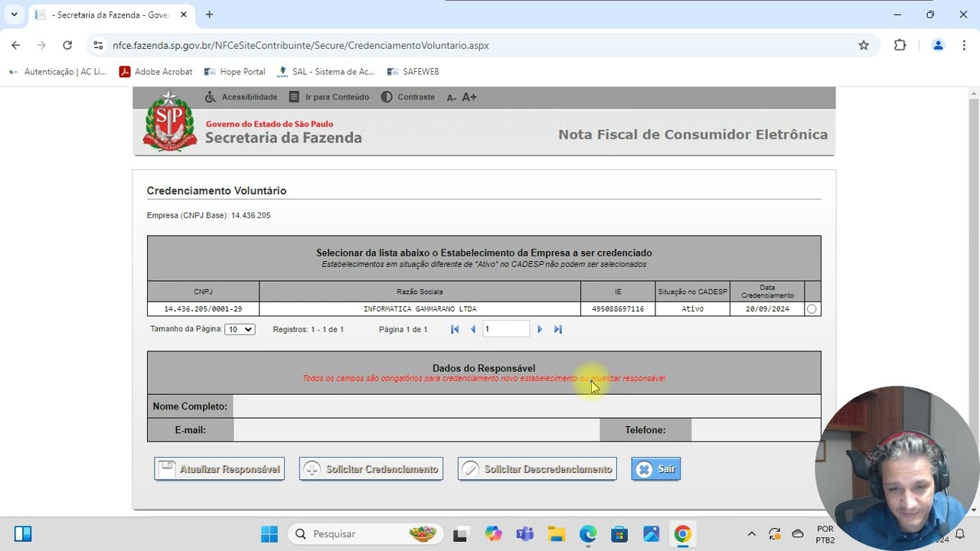Click the Solicitar Credenciamento button

click(x=371, y=469)
